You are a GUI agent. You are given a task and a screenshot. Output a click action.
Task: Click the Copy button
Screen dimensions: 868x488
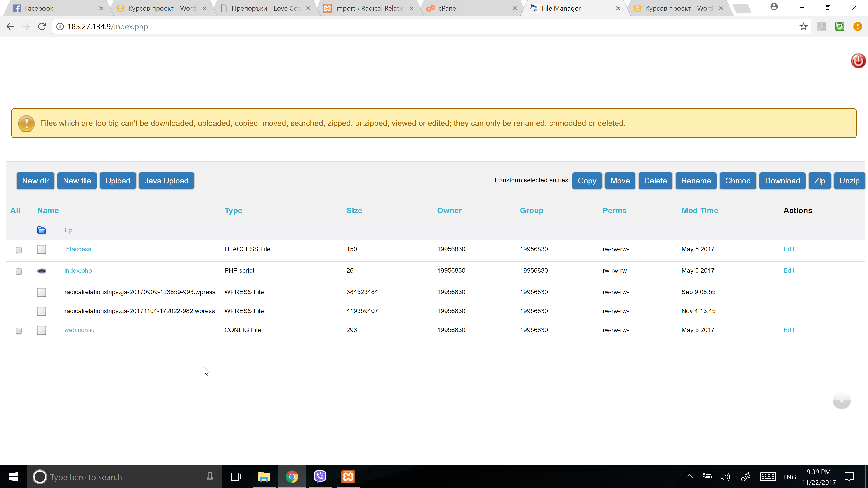click(x=587, y=181)
